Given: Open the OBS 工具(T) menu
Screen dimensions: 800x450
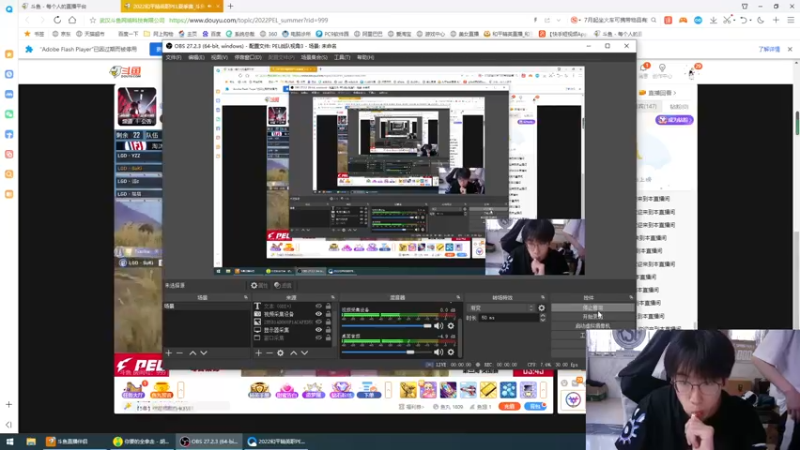Looking at the screenshot, I should (342, 57).
